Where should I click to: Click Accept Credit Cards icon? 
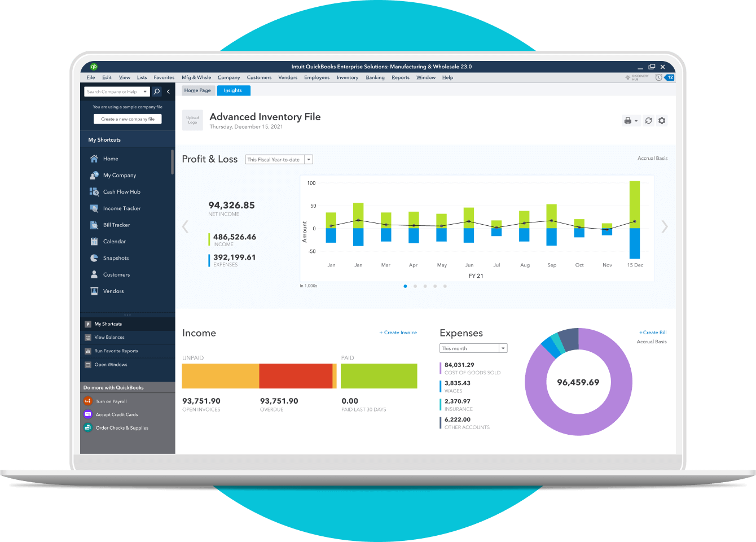tap(87, 414)
